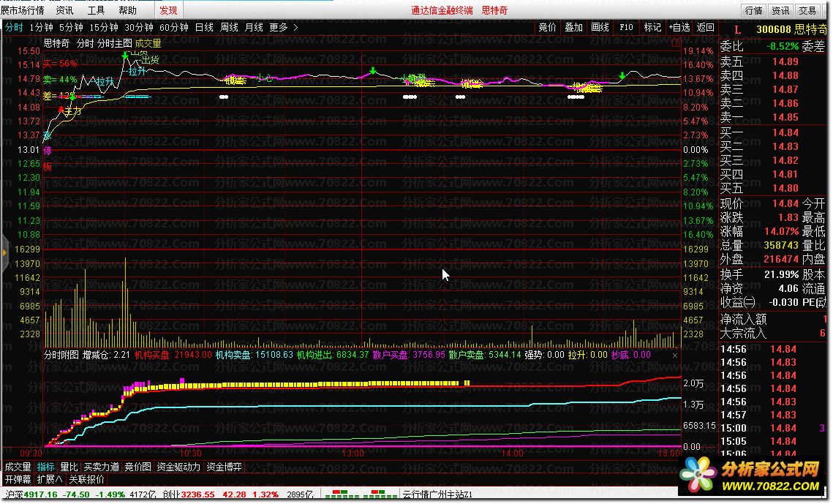Select the 资金博弈 bottom tab
Image resolution: width=833 pixels, height=504 pixels.
point(225,467)
